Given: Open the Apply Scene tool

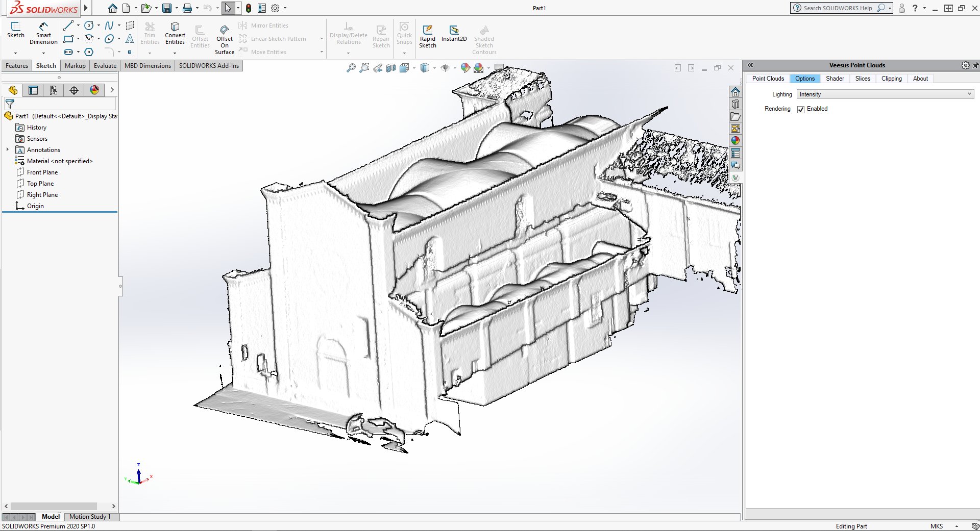Looking at the screenshot, I should click(x=478, y=68).
